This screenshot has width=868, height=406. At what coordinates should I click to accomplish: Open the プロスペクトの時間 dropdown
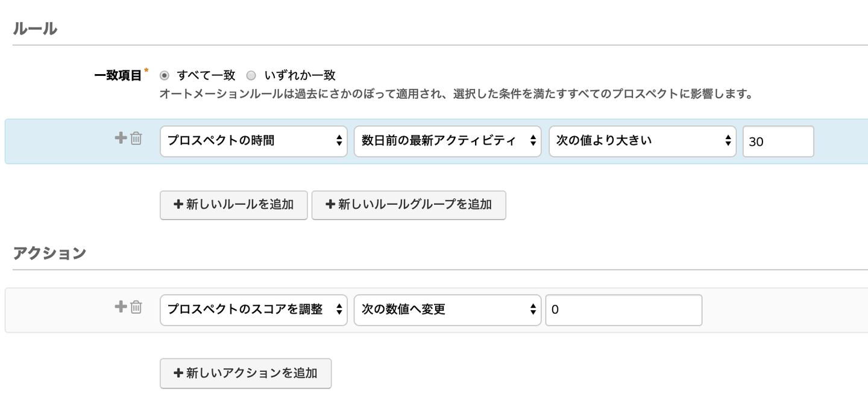(x=253, y=141)
